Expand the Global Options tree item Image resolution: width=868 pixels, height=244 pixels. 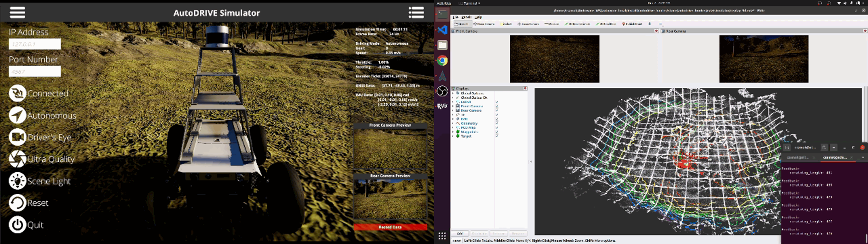[454, 93]
